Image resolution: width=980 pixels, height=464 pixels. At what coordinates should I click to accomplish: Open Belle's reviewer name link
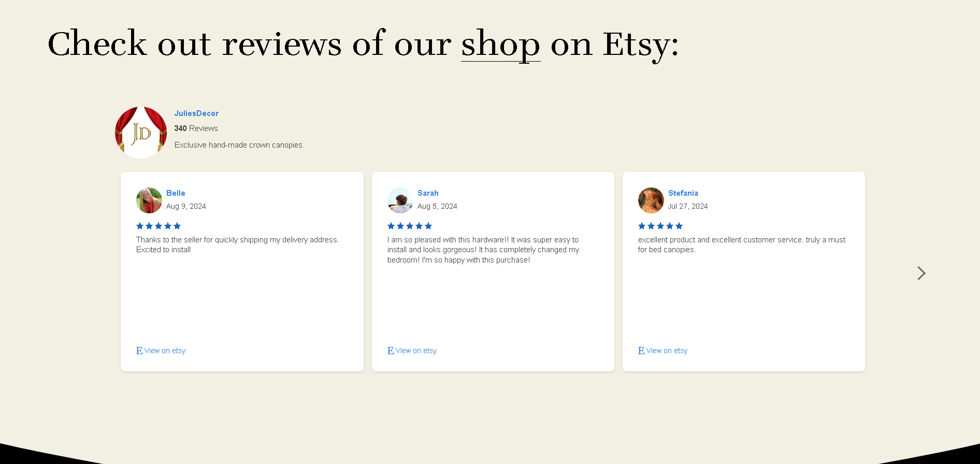pos(176,193)
